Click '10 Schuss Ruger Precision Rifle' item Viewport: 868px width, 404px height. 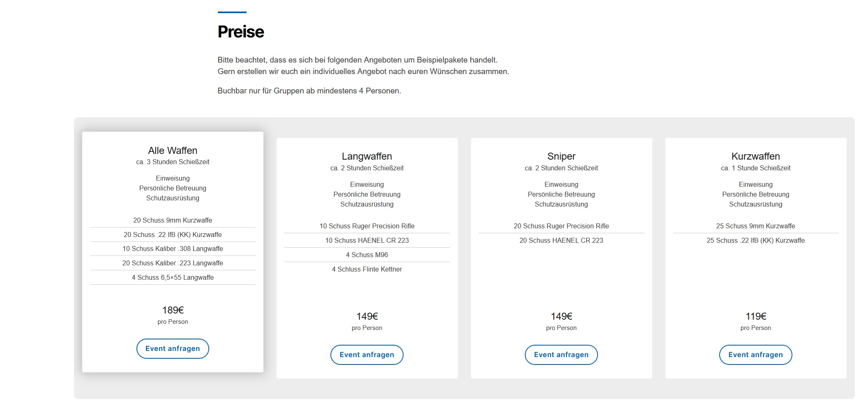(367, 226)
